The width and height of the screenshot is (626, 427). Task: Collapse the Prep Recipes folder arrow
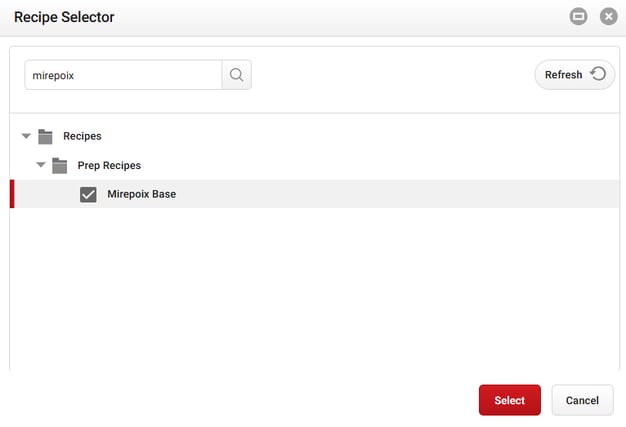pyautogui.click(x=41, y=165)
